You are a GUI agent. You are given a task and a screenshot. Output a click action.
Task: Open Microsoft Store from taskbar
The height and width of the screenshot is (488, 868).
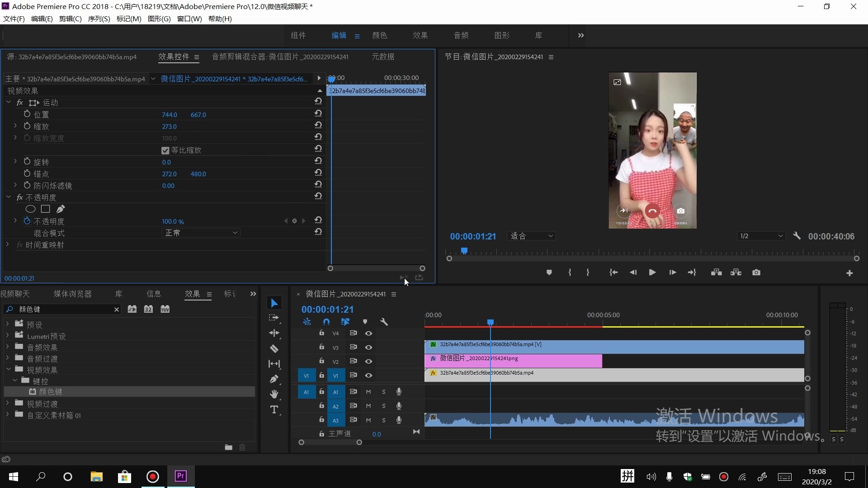[124, 477]
